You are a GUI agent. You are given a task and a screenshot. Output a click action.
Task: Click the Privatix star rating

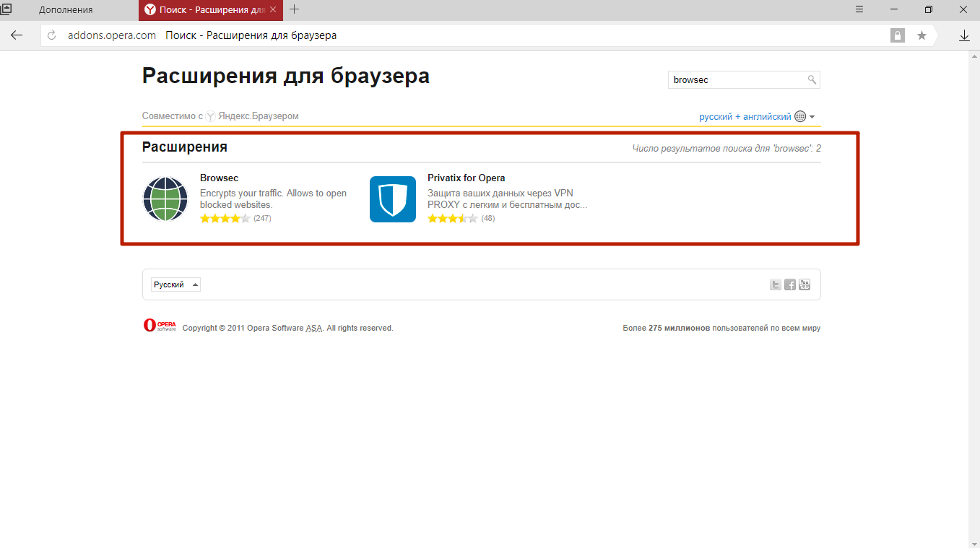(453, 218)
